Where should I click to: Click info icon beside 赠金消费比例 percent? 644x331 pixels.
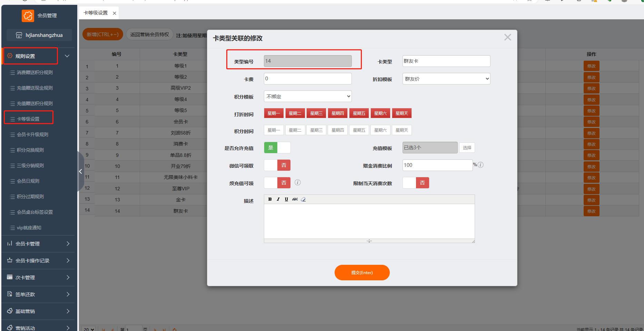pos(480,165)
